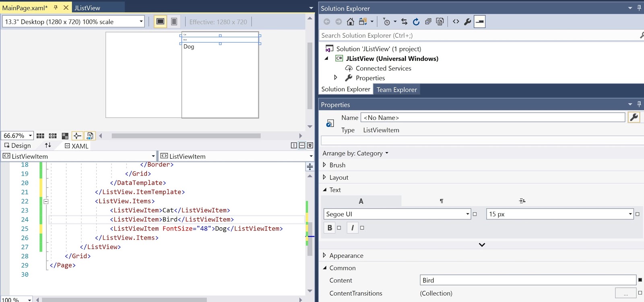Pin the Properties panel

pyautogui.click(x=639, y=104)
